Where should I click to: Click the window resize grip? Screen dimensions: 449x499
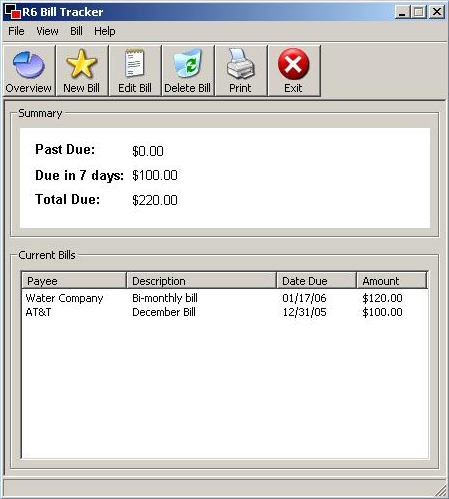[x=441, y=491]
